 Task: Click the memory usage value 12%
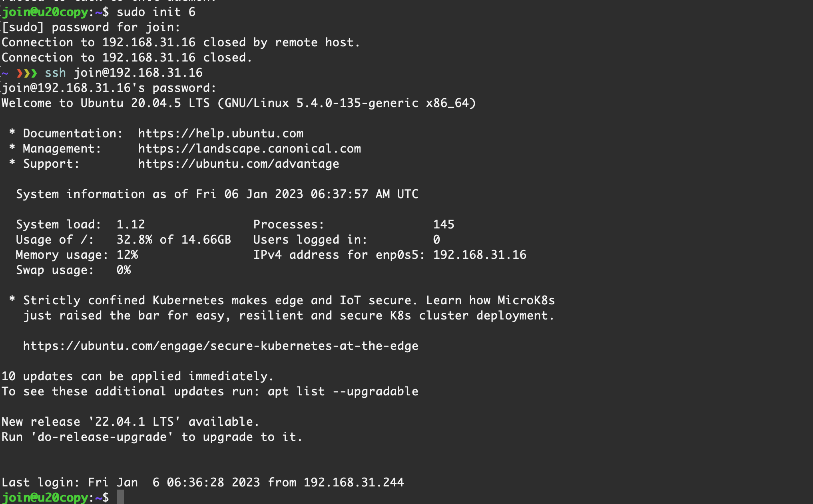click(x=127, y=255)
